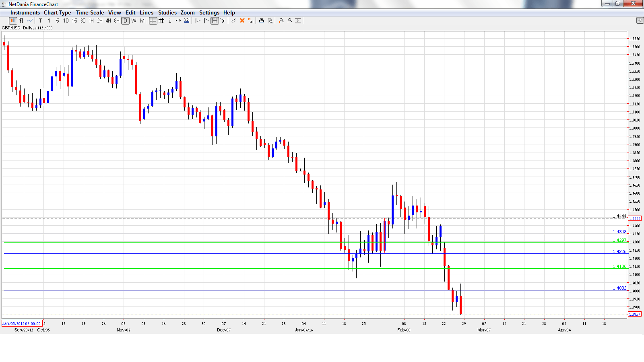Toggle the grid lines button
The width and height of the screenshot is (644, 362).
161,21
